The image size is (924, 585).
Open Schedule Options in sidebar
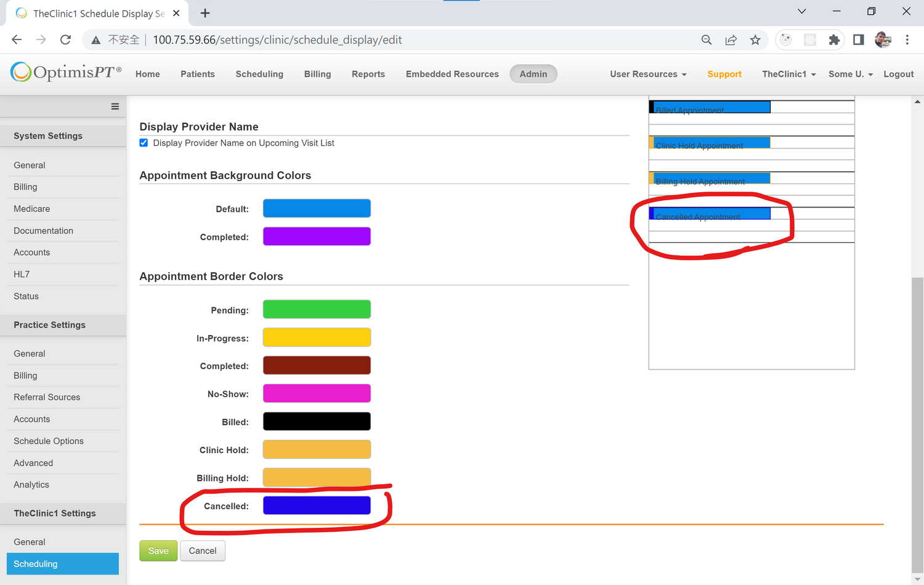click(49, 441)
